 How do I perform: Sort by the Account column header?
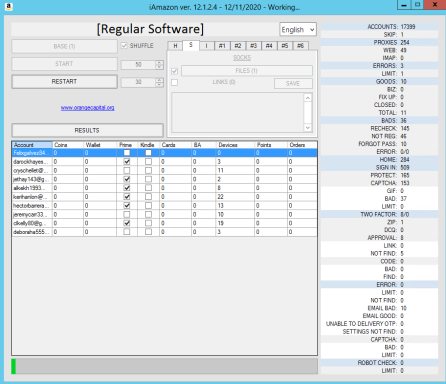(32, 145)
